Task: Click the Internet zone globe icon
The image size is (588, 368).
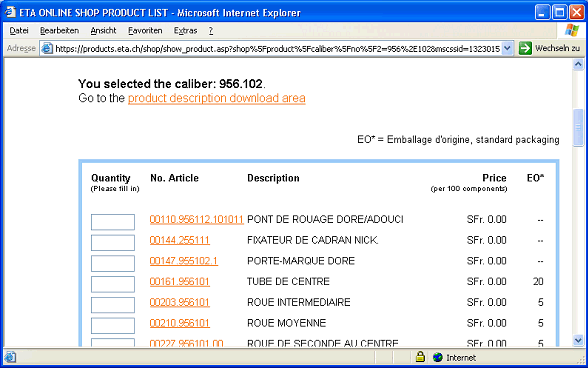Action: [x=437, y=357]
